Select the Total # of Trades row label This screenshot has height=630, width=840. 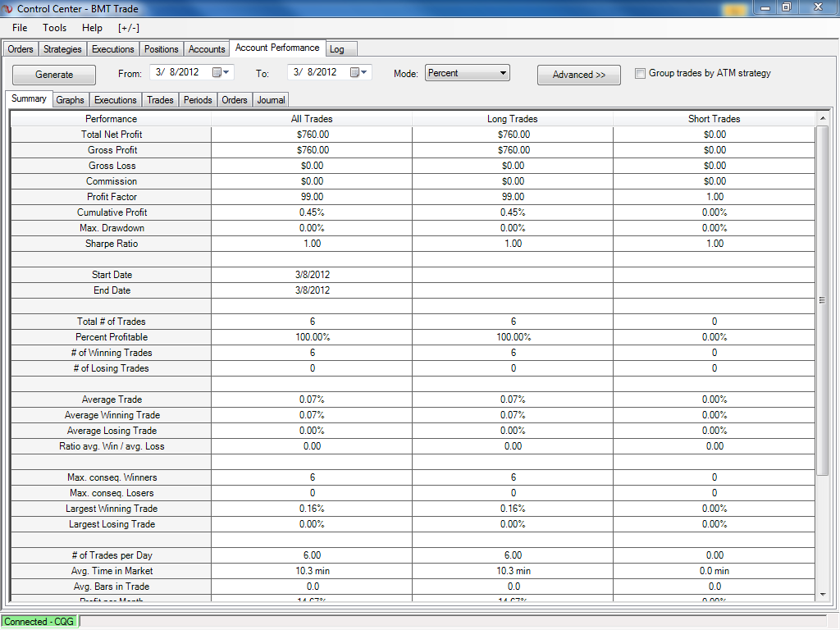point(111,322)
